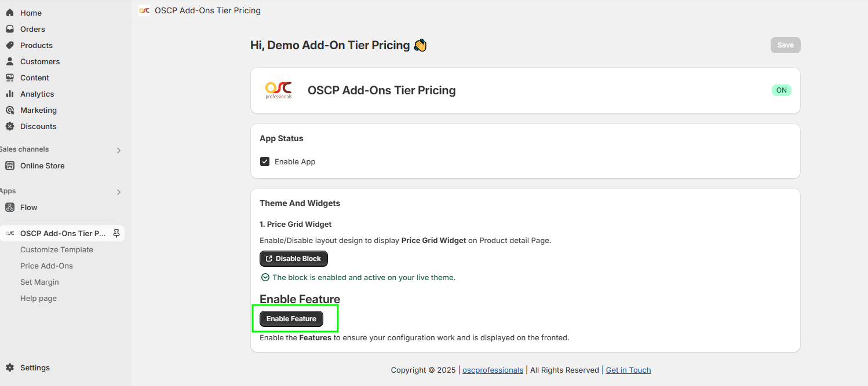Image resolution: width=868 pixels, height=386 pixels.
Task: Expand the Apps section chevron
Action: (x=119, y=192)
